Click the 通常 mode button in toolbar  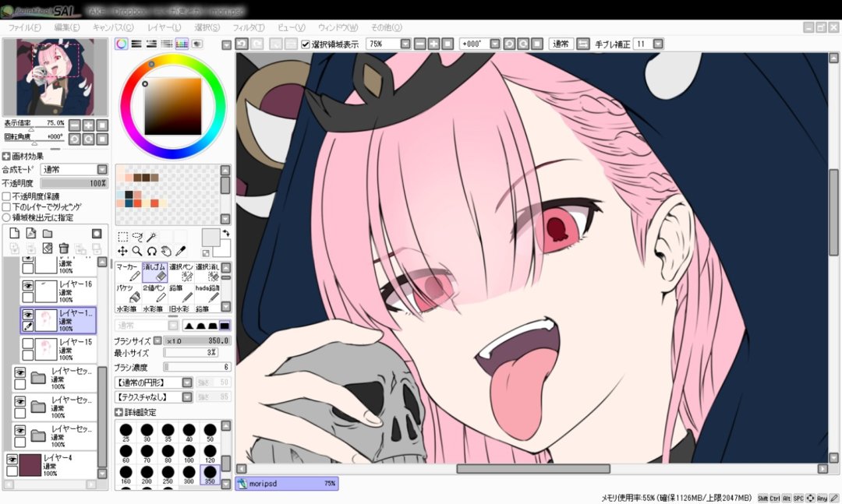561,44
